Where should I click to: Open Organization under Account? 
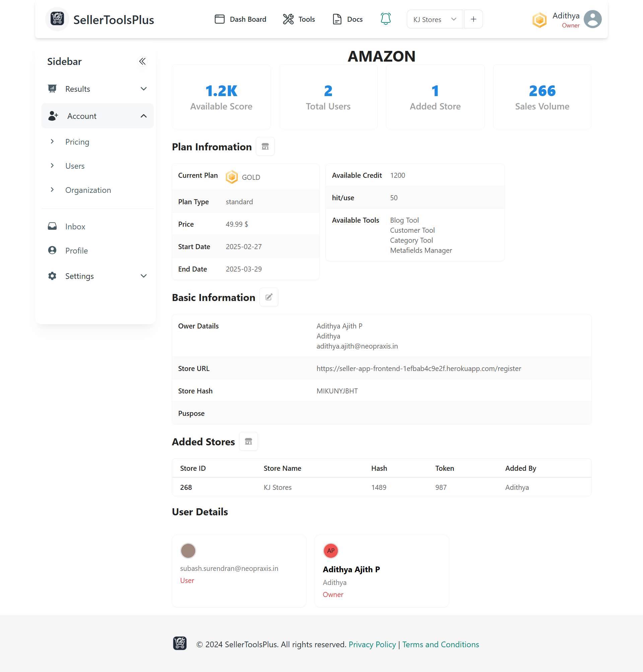[x=88, y=190]
